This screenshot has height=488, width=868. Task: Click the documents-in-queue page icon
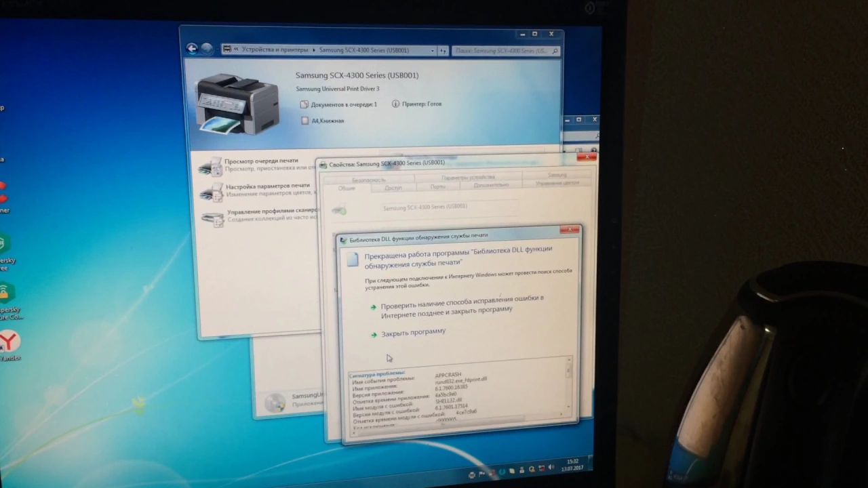tap(304, 104)
